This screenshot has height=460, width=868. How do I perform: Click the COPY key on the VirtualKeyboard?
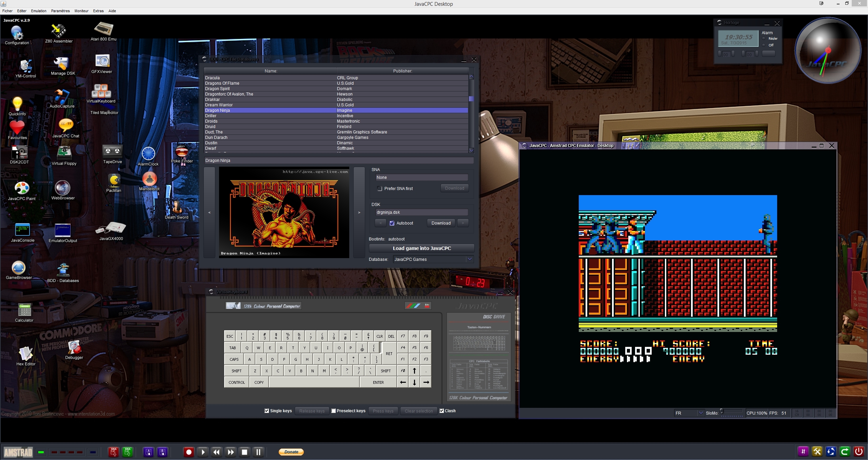pos(259,382)
